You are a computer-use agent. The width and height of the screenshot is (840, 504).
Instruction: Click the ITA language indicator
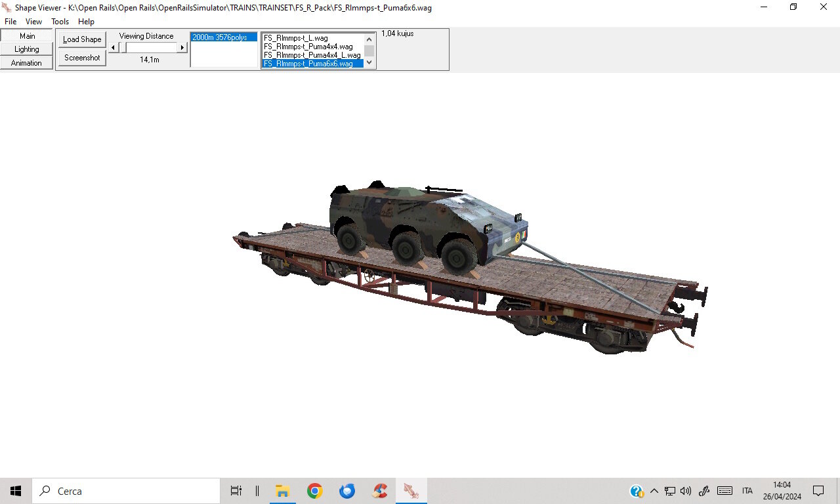tap(747, 491)
